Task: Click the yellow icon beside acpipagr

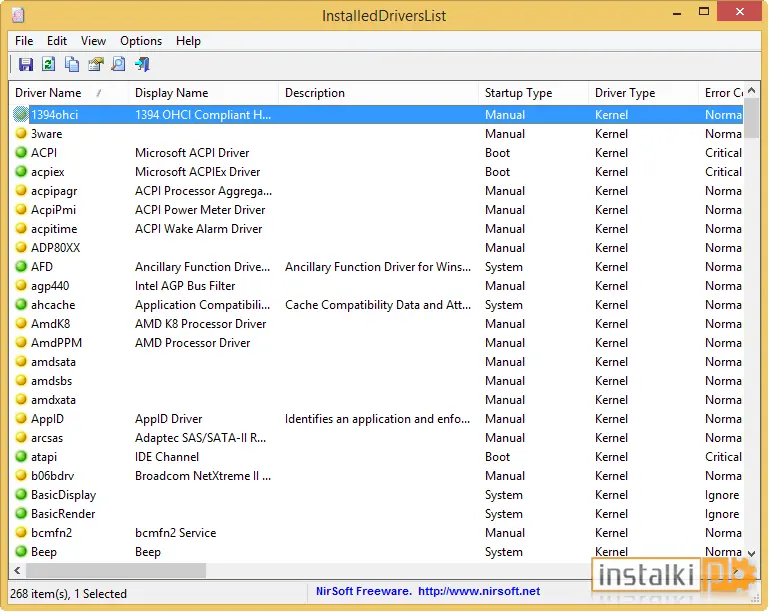Action: tap(21, 191)
